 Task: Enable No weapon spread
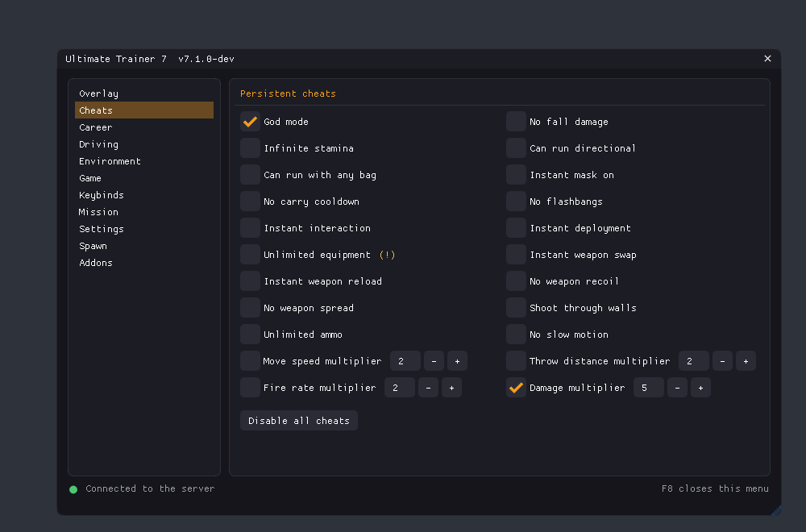click(250, 308)
